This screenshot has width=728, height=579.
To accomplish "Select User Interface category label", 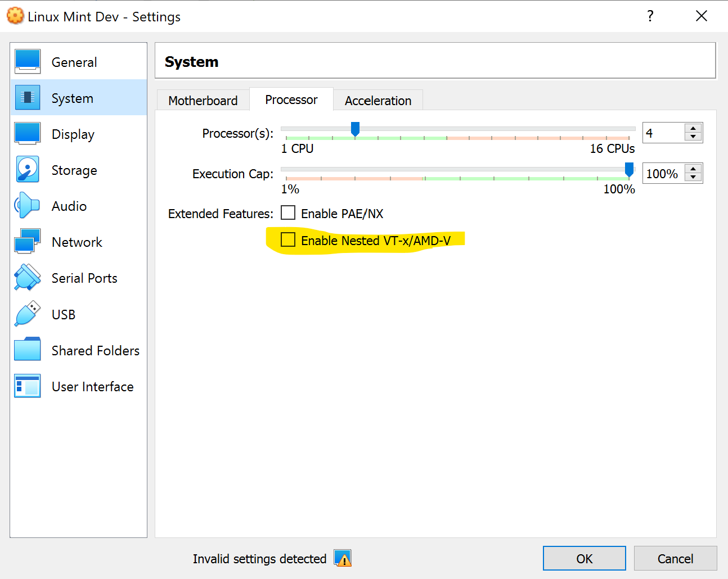I will [x=93, y=387].
